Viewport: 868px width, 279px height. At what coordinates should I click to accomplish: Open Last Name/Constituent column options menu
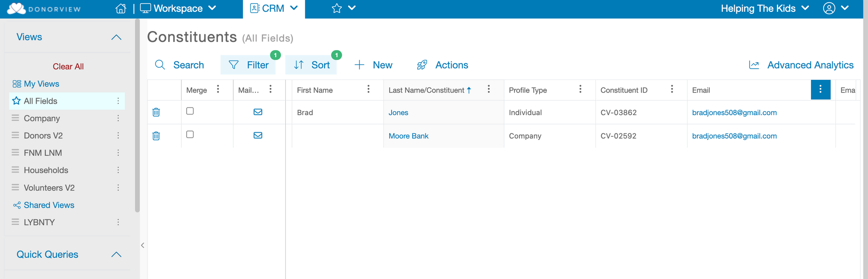click(x=489, y=89)
